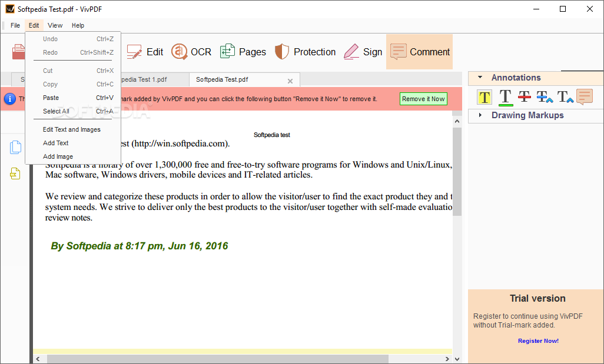This screenshot has height=364, width=604.
Task: Open the Pages tool in the toolbar
Action: (243, 52)
